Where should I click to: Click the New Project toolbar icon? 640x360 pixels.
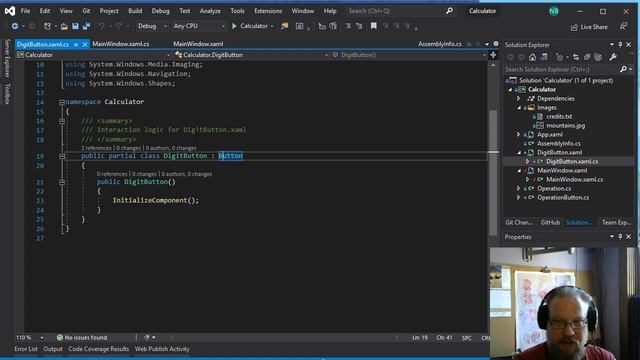[47, 26]
